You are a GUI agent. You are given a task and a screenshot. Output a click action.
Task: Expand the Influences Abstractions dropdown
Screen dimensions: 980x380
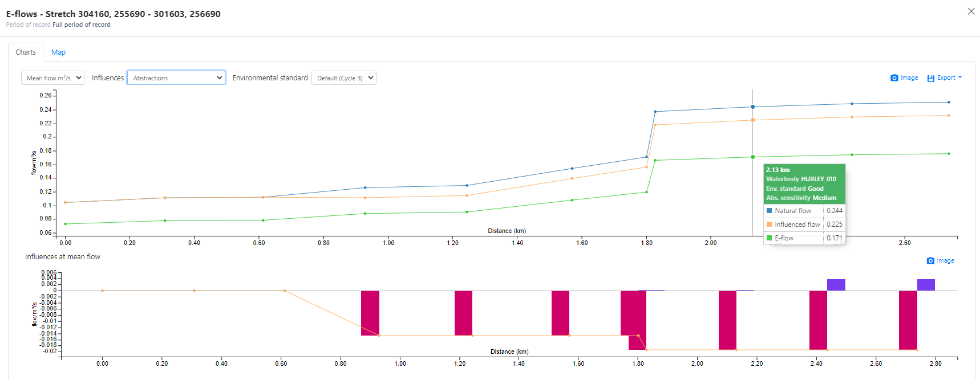pyautogui.click(x=176, y=78)
